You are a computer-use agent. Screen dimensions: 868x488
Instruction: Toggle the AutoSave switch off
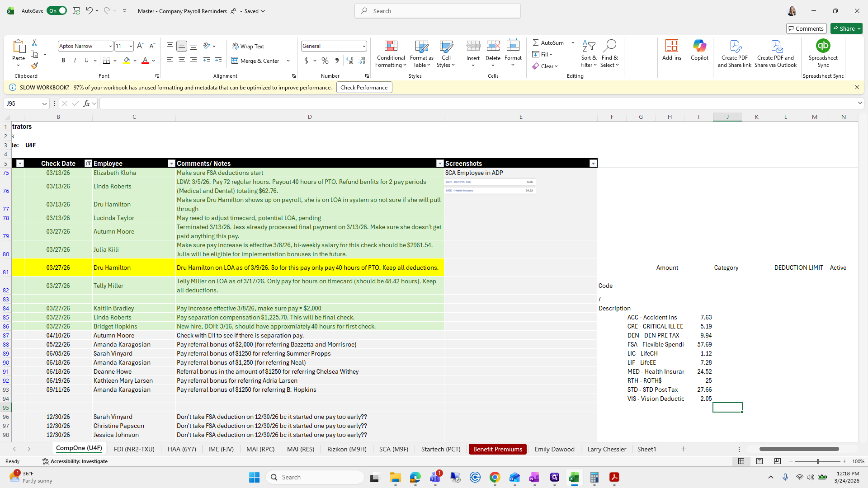pyautogui.click(x=57, y=11)
